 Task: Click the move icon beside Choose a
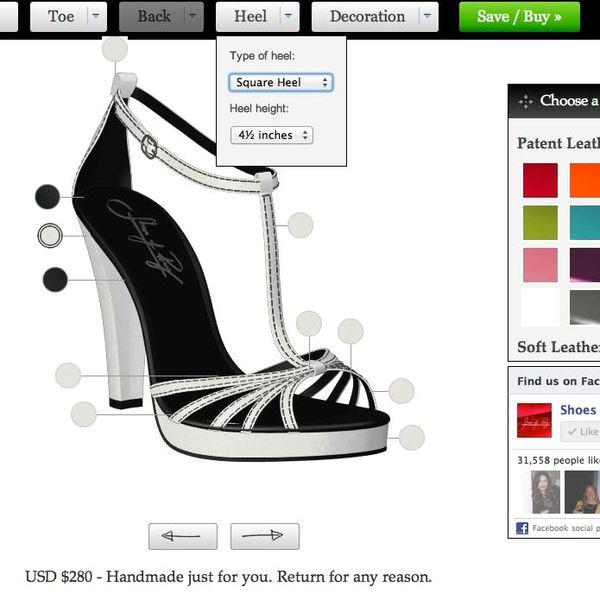[x=524, y=101]
